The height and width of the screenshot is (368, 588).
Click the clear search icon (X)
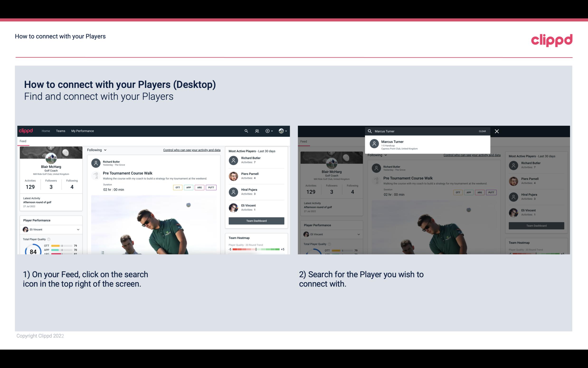[498, 131]
